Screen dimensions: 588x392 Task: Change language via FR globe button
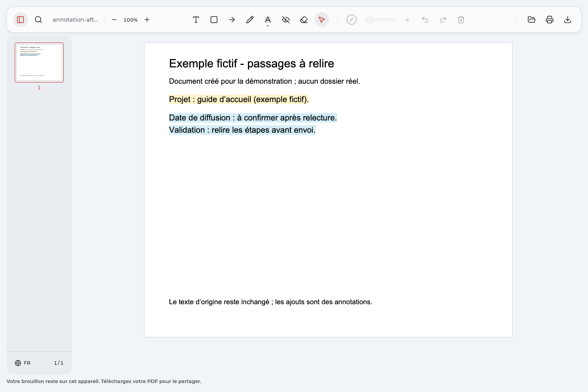coord(23,363)
